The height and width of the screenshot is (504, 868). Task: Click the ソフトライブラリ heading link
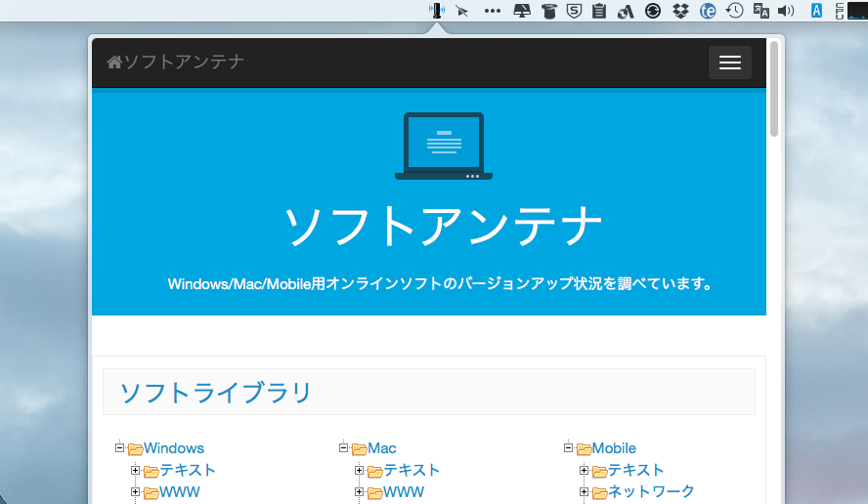(x=216, y=393)
